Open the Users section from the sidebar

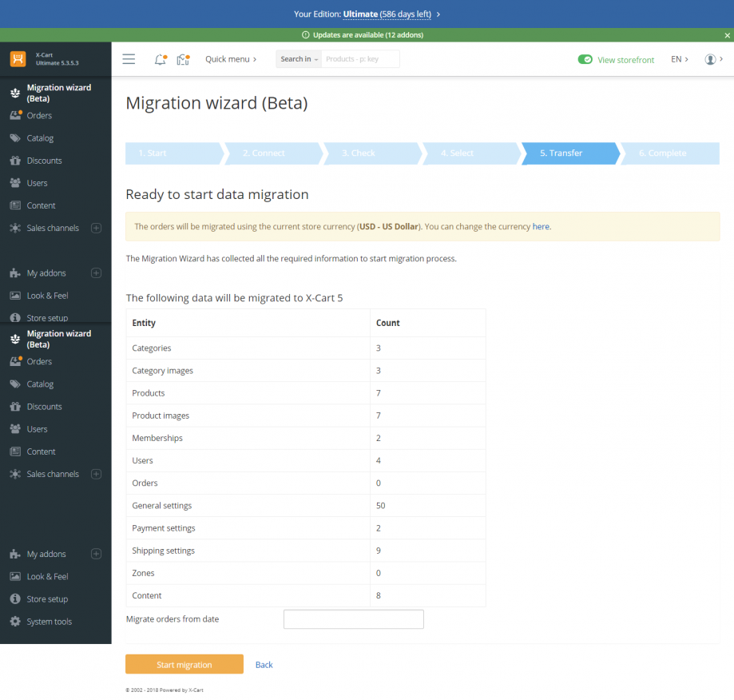point(37,182)
